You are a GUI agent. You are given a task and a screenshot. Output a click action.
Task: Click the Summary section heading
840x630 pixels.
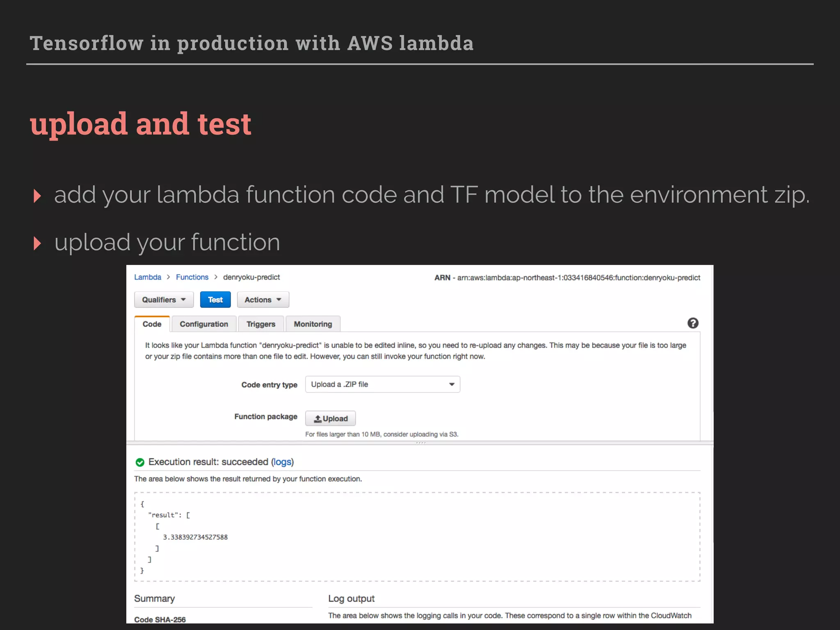point(155,599)
